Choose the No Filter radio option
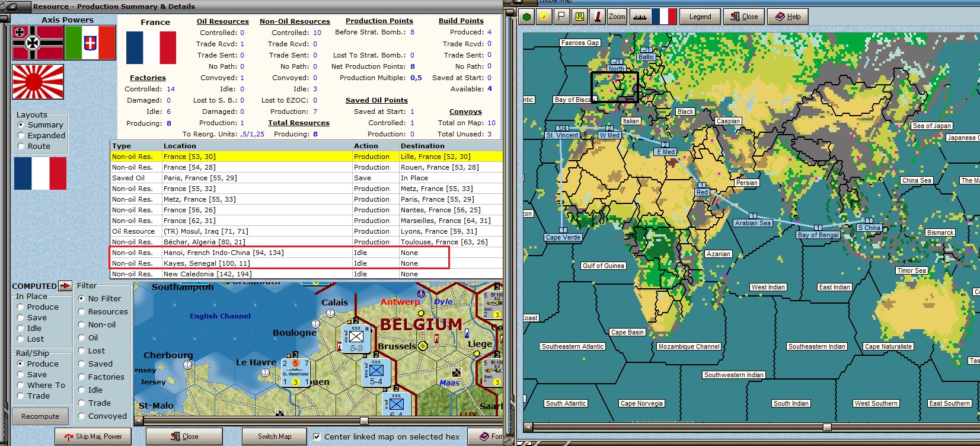Viewport: 980px width, 446px height. pyautogui.click(x=82, y=299)
